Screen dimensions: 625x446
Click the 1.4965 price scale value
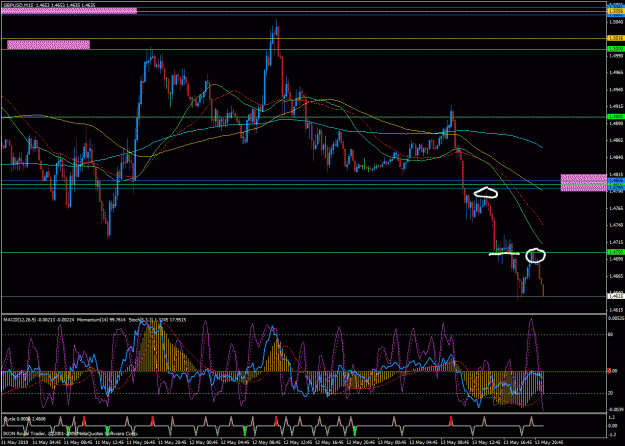[616, 73]
